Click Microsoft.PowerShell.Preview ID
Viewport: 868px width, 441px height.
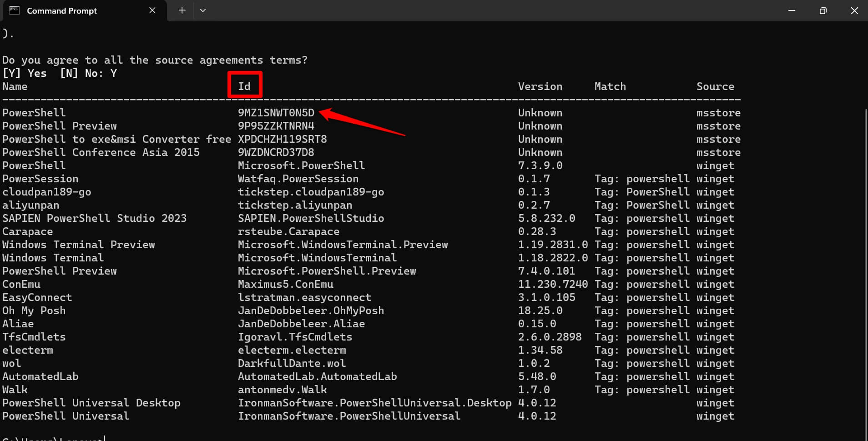[x=327, y=271]
